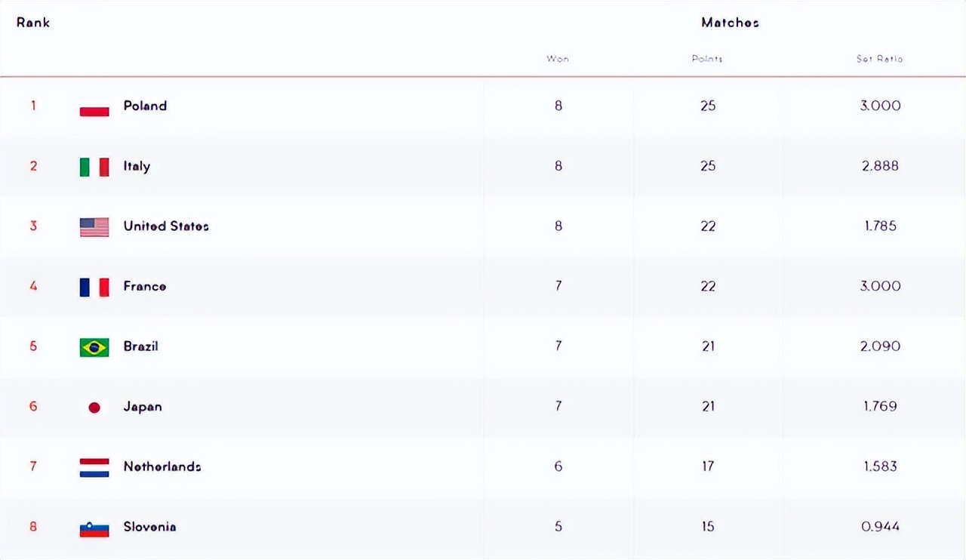The width and height of the screenshot is (966, 560).
Task: Open the Poland team link
Action: (x=145, y=106)
